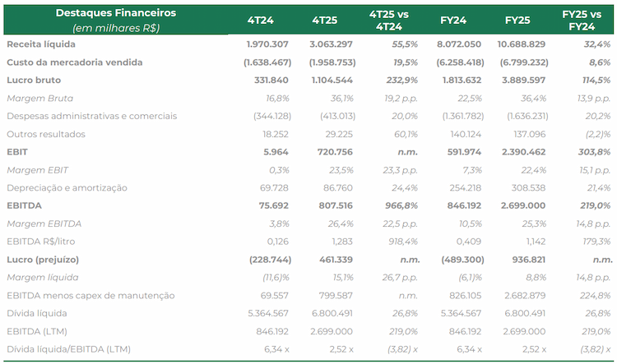Select the FY25 column header
This screenshot has width=617, height=364.
[517, 20]
